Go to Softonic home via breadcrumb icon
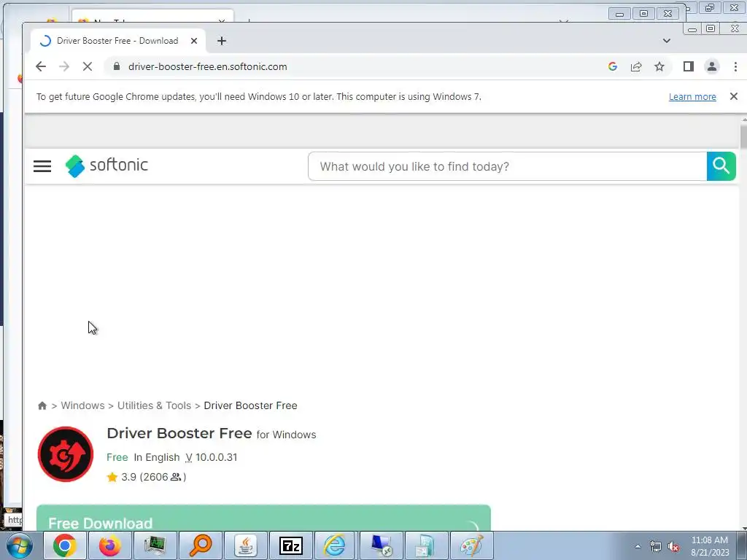This screenshot has height=560, width=747. pyautogui.click(x=42, y=405)
